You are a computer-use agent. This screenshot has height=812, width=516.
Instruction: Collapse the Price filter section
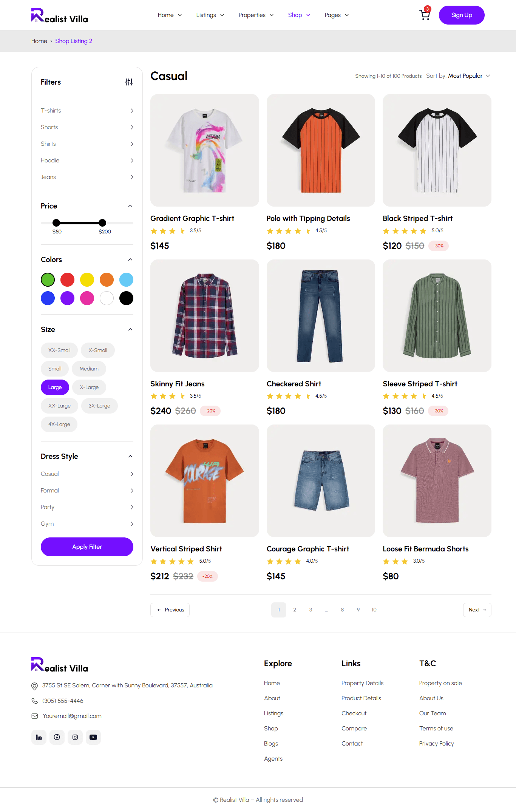(130, 206)
